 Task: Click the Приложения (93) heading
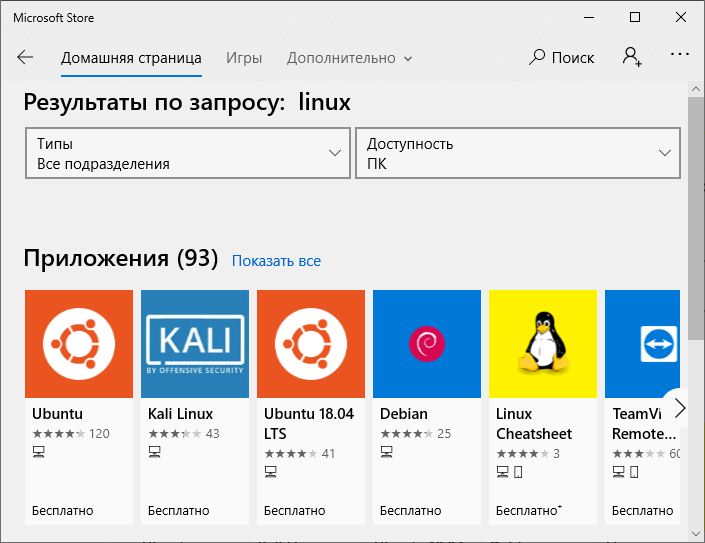121,258
